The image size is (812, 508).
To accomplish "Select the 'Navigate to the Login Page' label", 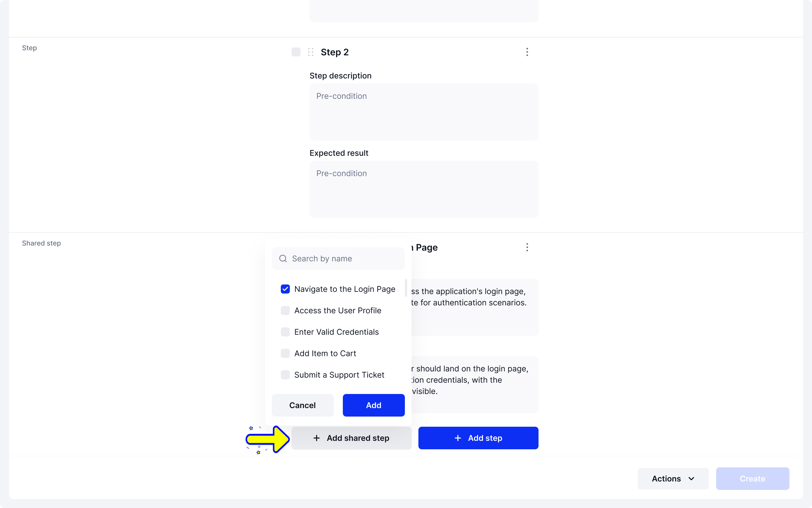I will pos(345,289).
